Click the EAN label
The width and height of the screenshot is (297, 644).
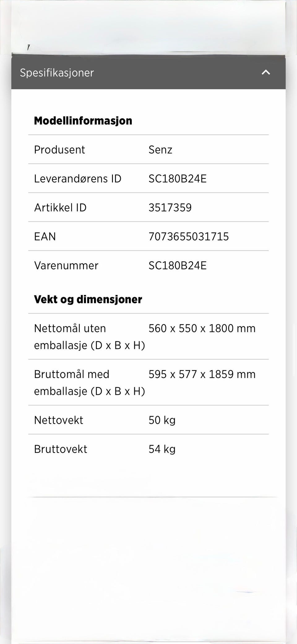coord(45,237)
